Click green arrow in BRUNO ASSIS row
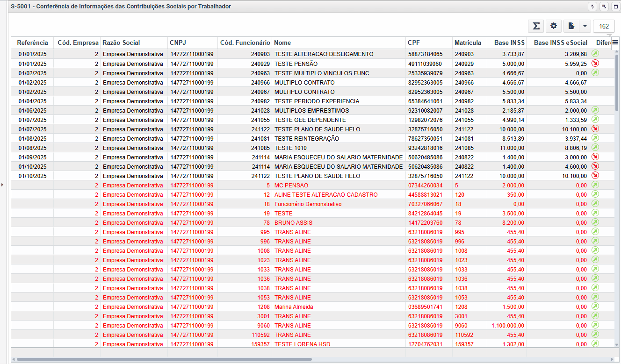621x364 pixels. 595,222
